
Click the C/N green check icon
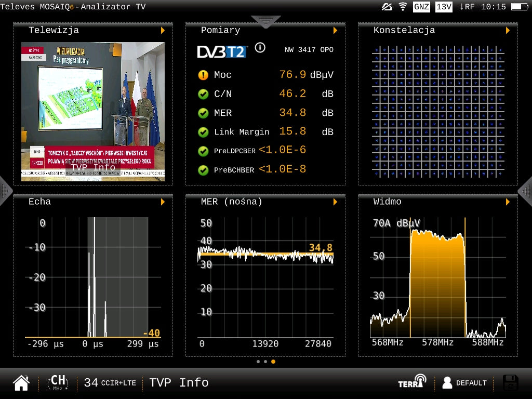tap(203, 94)
